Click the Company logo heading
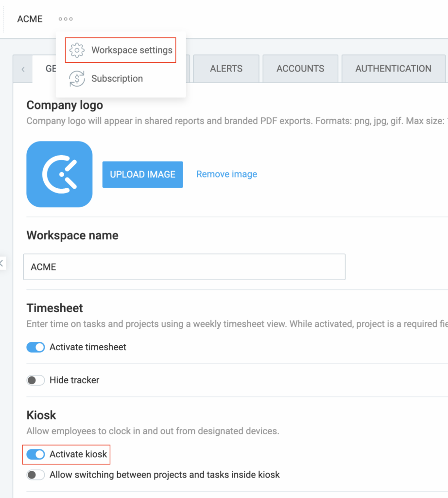The width and height of the screenshot is (448, 498). click(65, 105)
